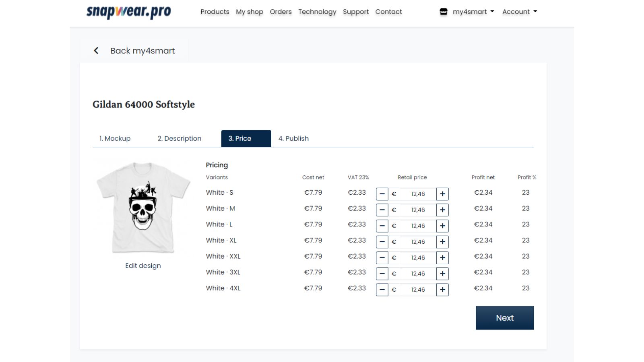Open the Products menu item

tap(215, 12)
